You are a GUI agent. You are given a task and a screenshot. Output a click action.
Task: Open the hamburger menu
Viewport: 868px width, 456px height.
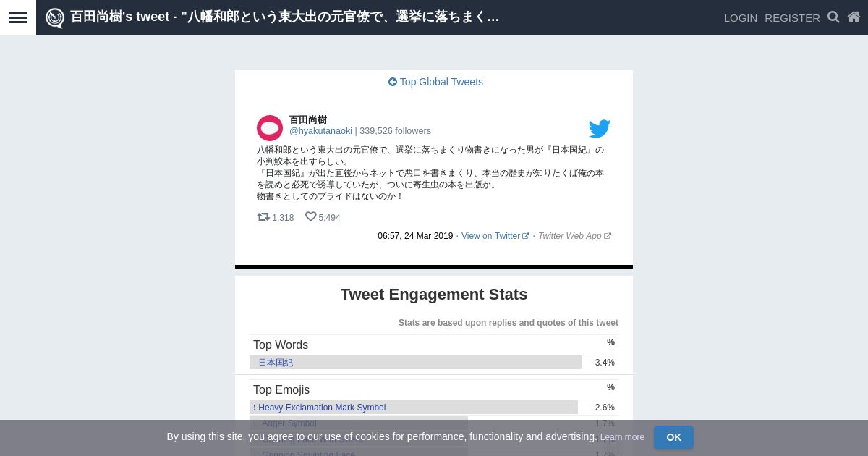click(x=18, y=17)
